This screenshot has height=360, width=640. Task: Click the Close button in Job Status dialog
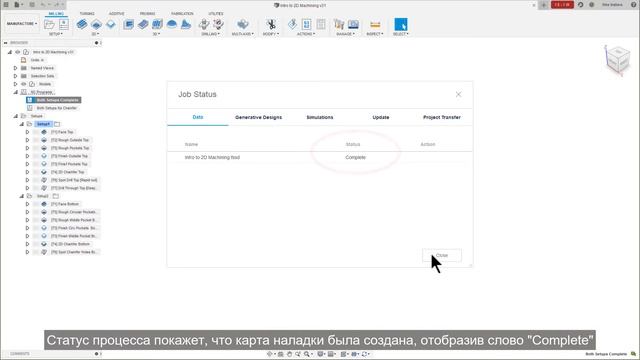point(442,256)
